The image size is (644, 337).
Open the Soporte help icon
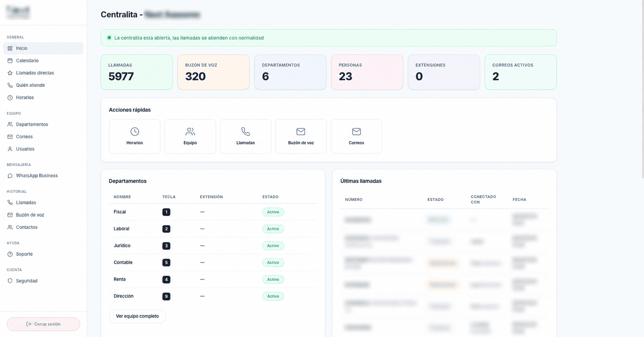(10, 254)
